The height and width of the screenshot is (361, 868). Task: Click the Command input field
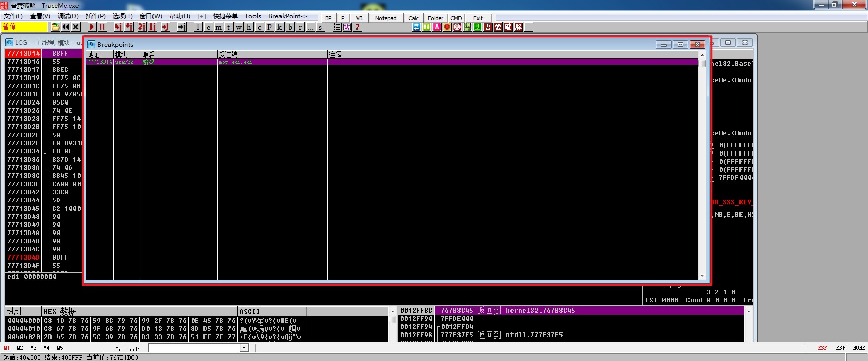point(194,348)
